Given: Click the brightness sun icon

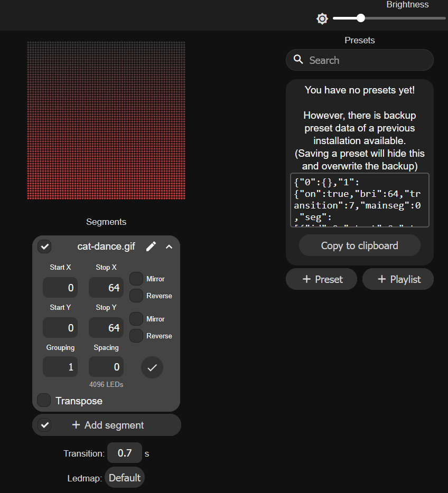Looking at the screenshot, I should [x=322, y=19].
